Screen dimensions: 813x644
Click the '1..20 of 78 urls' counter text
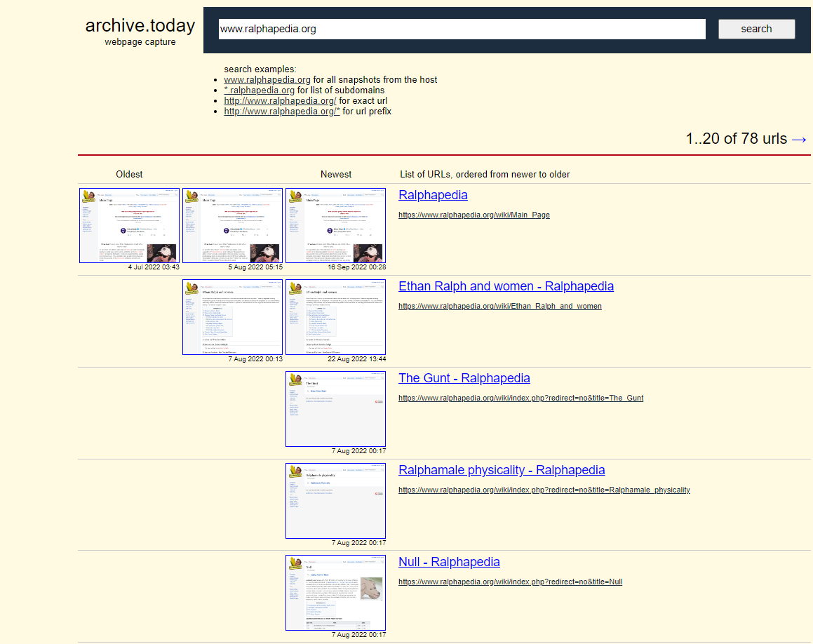[x=737, y=139]
